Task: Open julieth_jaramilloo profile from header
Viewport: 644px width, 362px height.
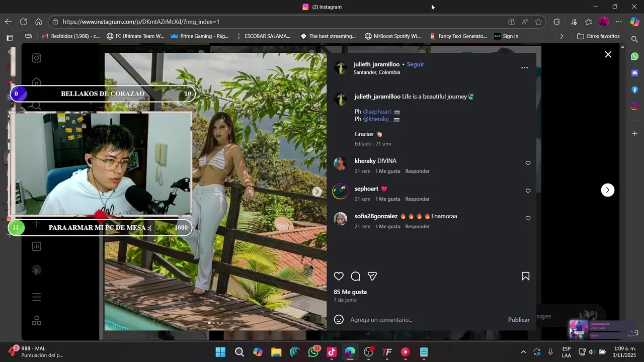Action: (376, 64)
